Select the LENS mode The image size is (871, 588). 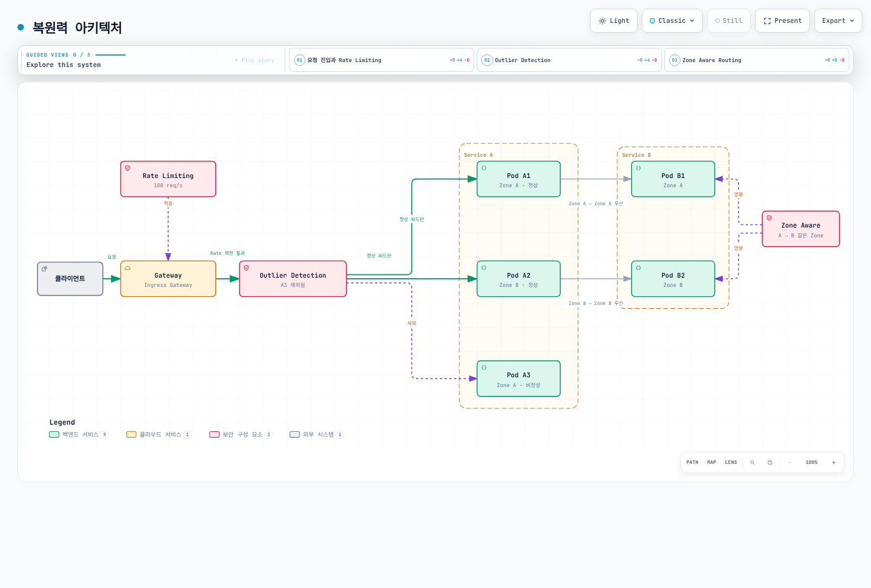pos(731,462)
